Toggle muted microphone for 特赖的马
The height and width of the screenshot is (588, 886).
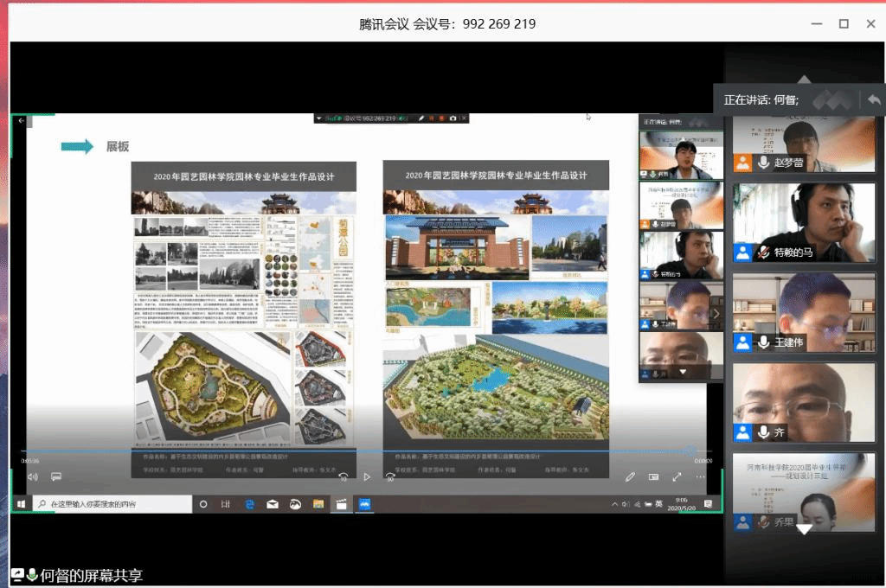pyautogui.click(x=764, y=252)
